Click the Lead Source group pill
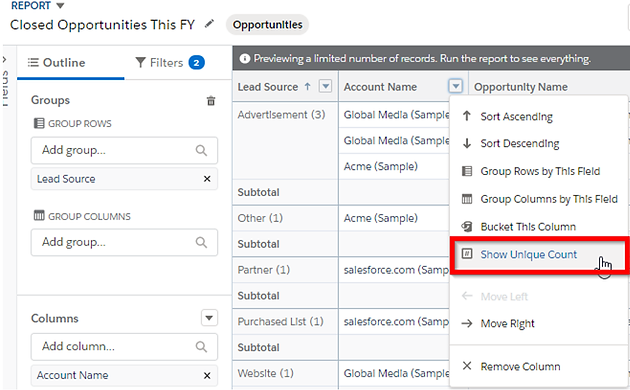Image resolution: width=630 pixels, height=390 pixels. coord(124,179)
